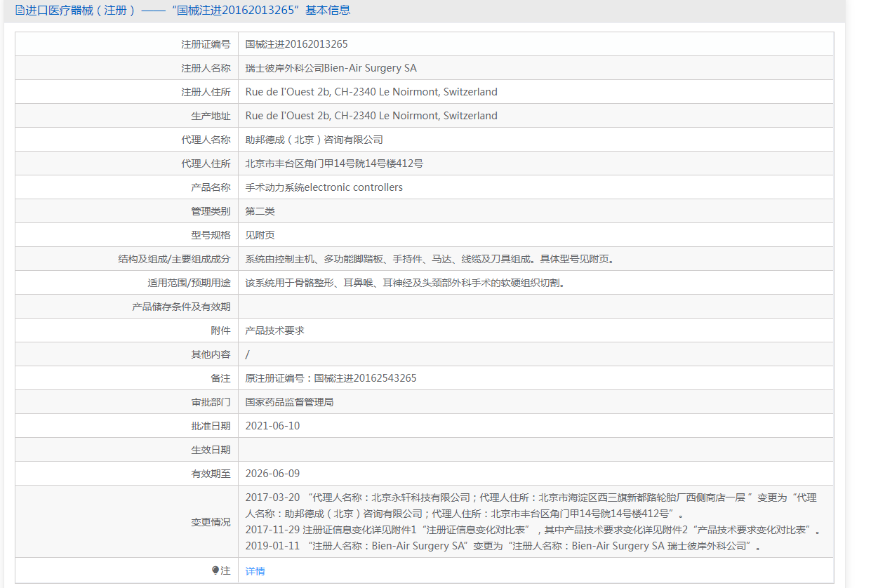871x588 pixels.
Task: Open the 详情 link
Action: (255, 571)
